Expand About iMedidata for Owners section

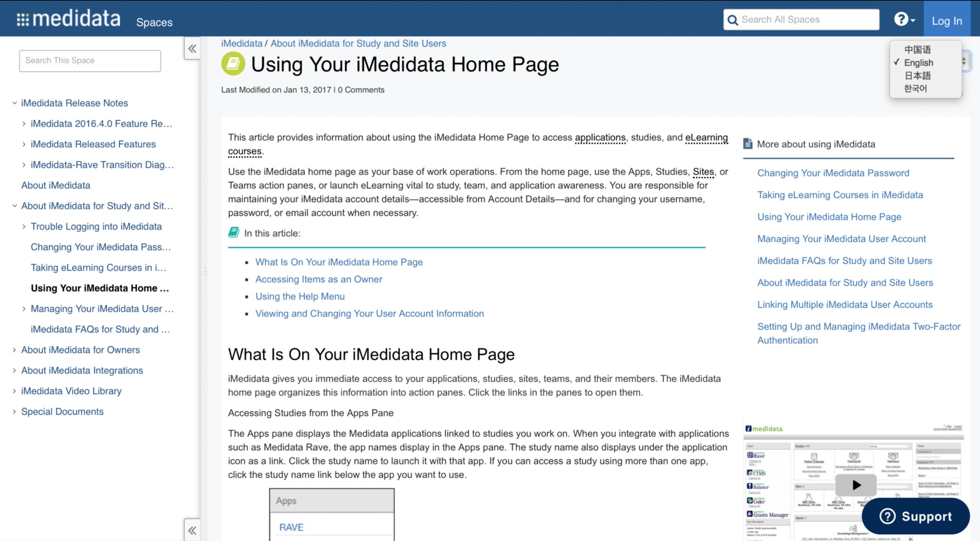(14, 349)
